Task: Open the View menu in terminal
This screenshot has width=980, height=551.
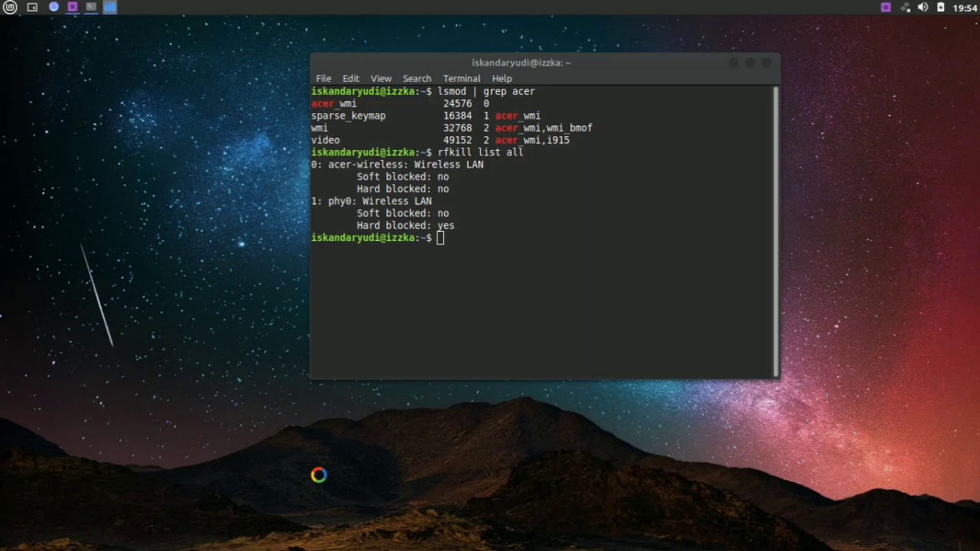Action: 381,78
